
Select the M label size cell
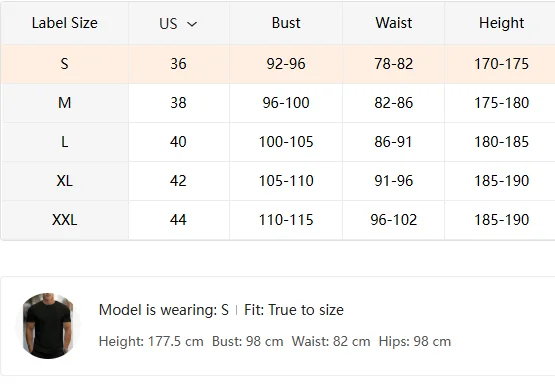[x=64, y=103]
